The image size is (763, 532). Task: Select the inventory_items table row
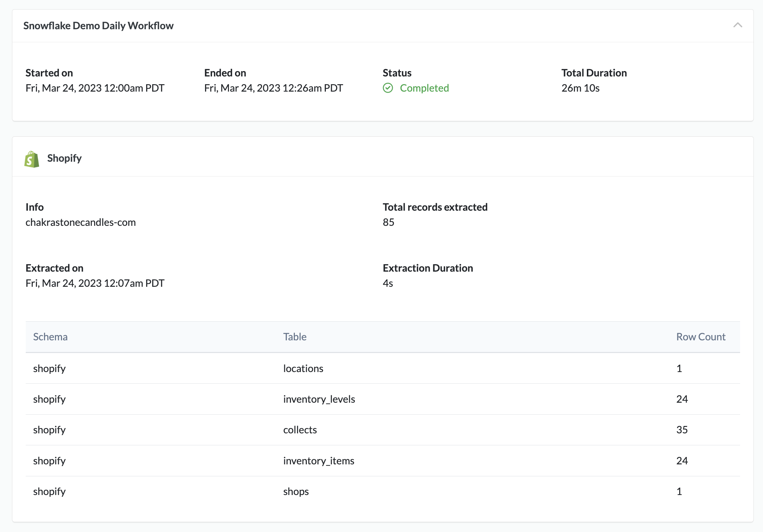coord(383,461)
